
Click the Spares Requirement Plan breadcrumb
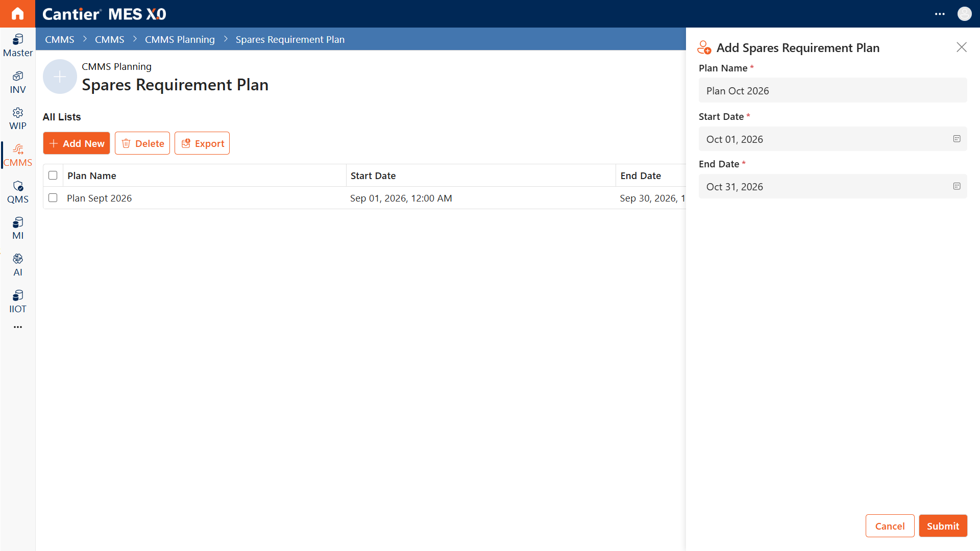(x=290, y=39)
